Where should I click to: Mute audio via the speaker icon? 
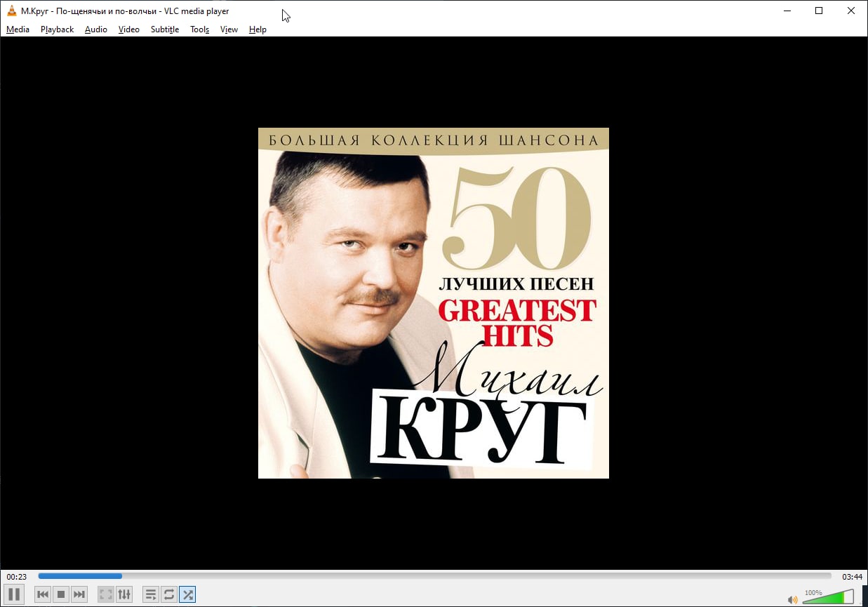click(793, 599)
